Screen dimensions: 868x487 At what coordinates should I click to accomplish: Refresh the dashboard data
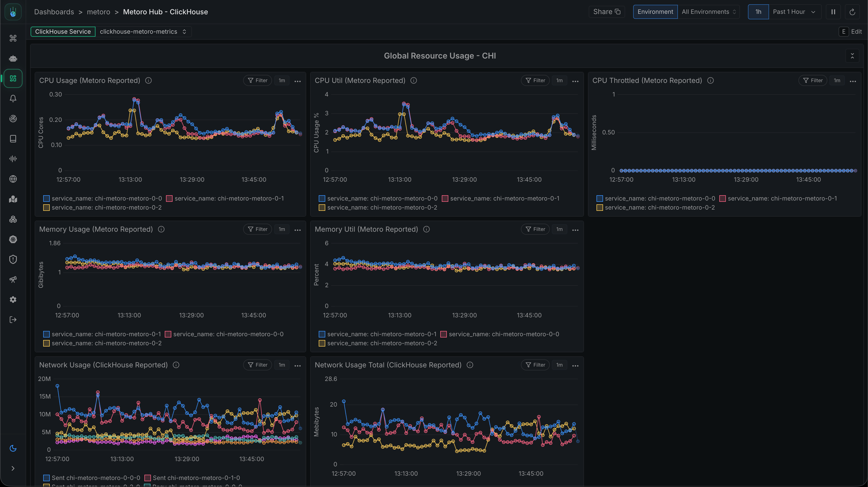click(x=852, y=12)
